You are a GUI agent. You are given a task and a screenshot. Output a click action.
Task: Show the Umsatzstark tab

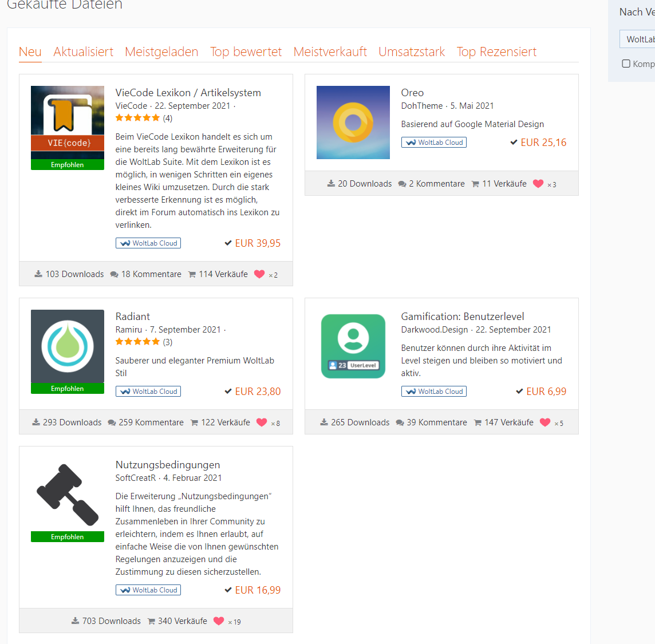(x=412, y=52)
